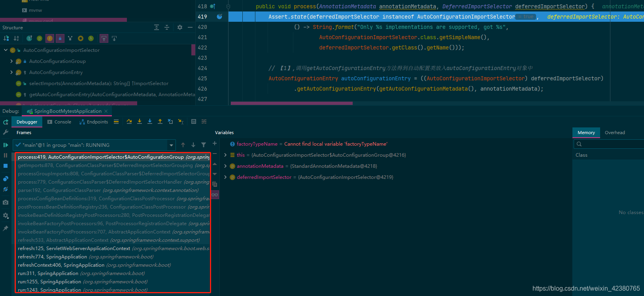
Task: Click the Drop Frame icon
Action: (170, 121)
